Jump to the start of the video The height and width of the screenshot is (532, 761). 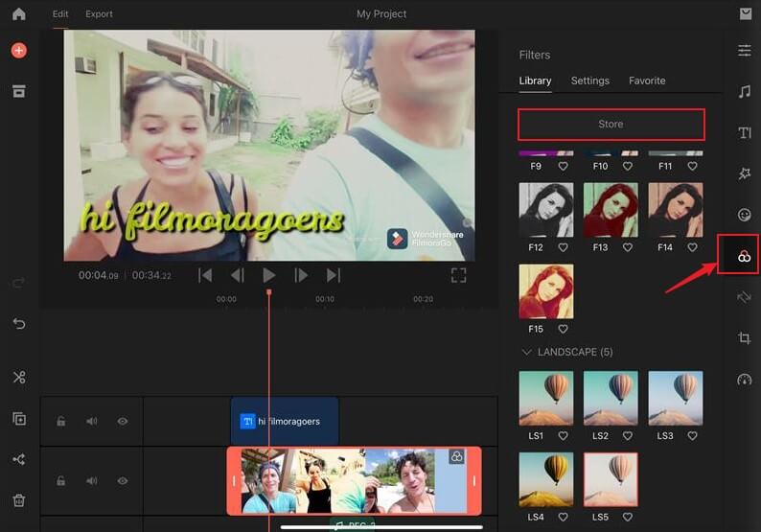(205, 275)
